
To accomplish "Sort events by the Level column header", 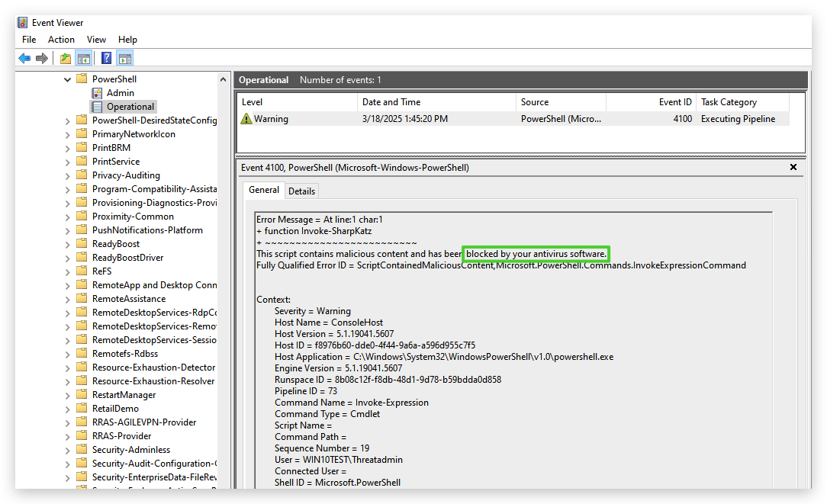I will click(x=298, y=102).
